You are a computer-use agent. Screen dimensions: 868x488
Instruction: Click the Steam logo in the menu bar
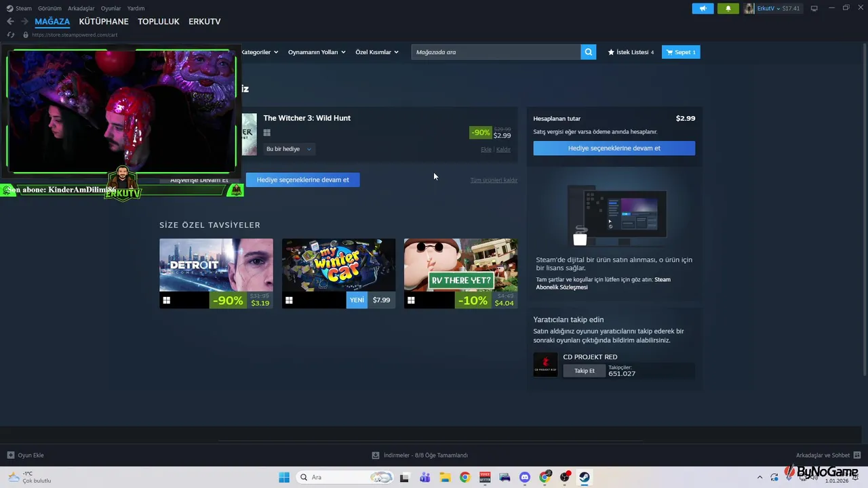pyautogui.click(x=9, y=8)
